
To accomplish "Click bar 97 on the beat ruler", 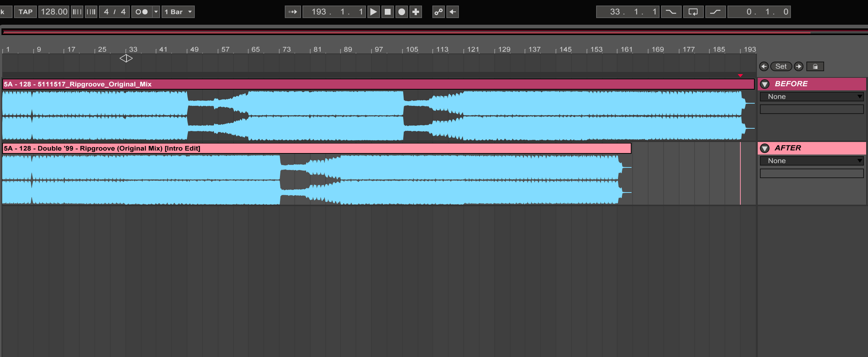I will click(x=378, y=49).
